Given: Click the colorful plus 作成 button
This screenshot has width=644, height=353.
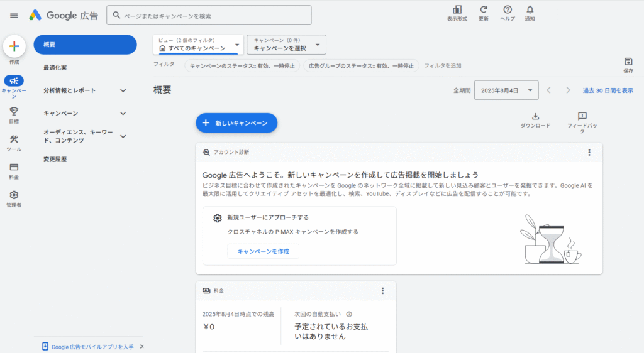Looking at the screenshot, I should coord(14,46).
